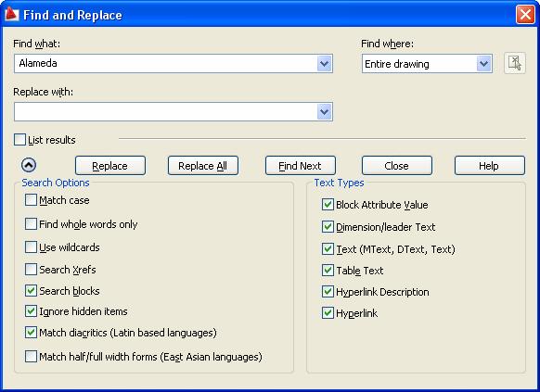Expand the Find where dropdown
The width and height of the screenshot is (540, 392).
pyautogui.click(x=483, y=64)
